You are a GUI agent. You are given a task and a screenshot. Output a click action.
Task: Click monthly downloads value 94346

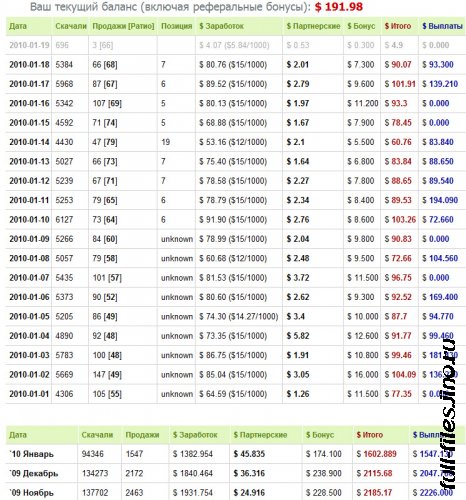tap(93, 454)
